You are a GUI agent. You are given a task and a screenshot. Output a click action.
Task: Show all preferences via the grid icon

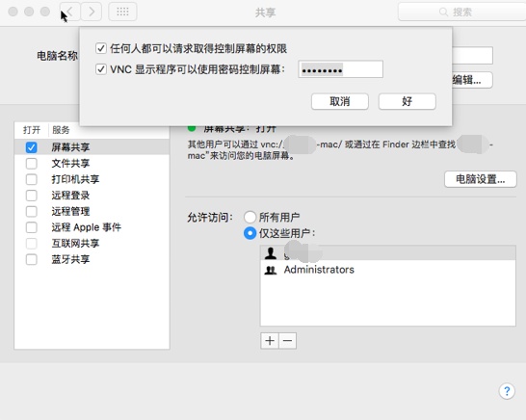click(122, 12)
